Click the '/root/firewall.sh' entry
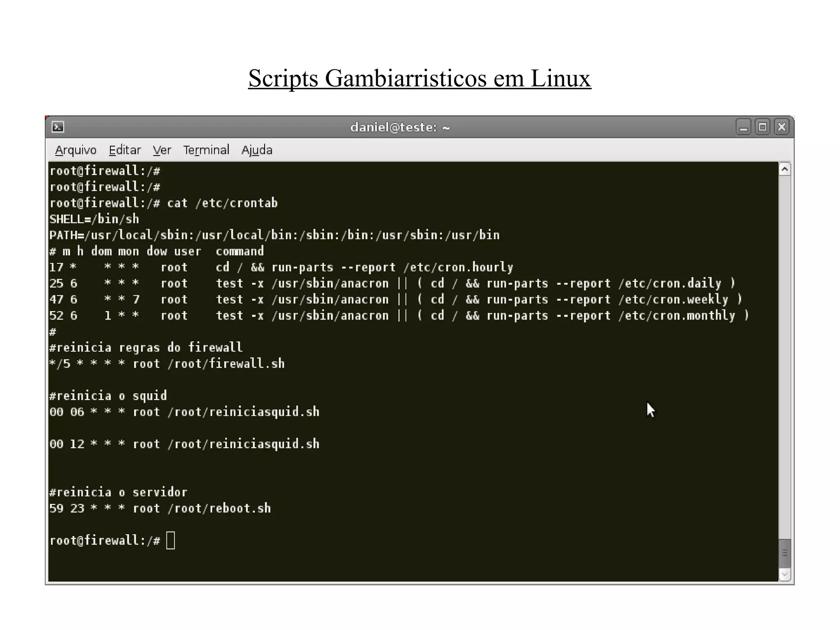 (x=226, y=364)
